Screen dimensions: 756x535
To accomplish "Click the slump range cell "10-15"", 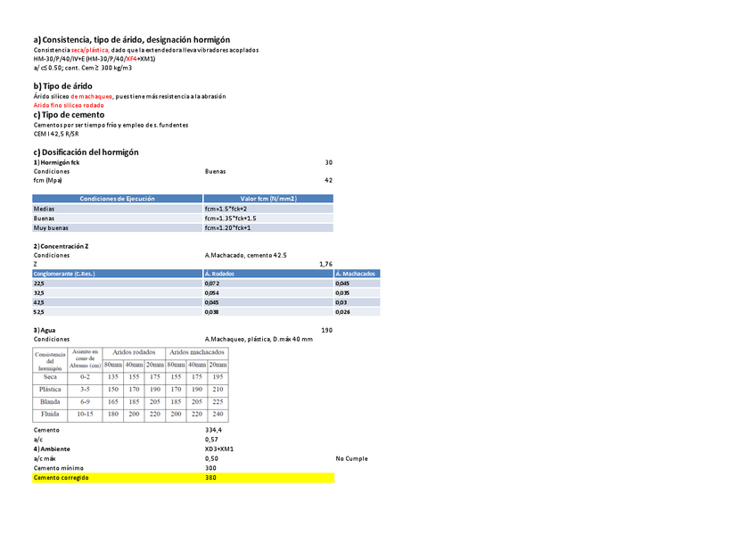I will point(86,415).
